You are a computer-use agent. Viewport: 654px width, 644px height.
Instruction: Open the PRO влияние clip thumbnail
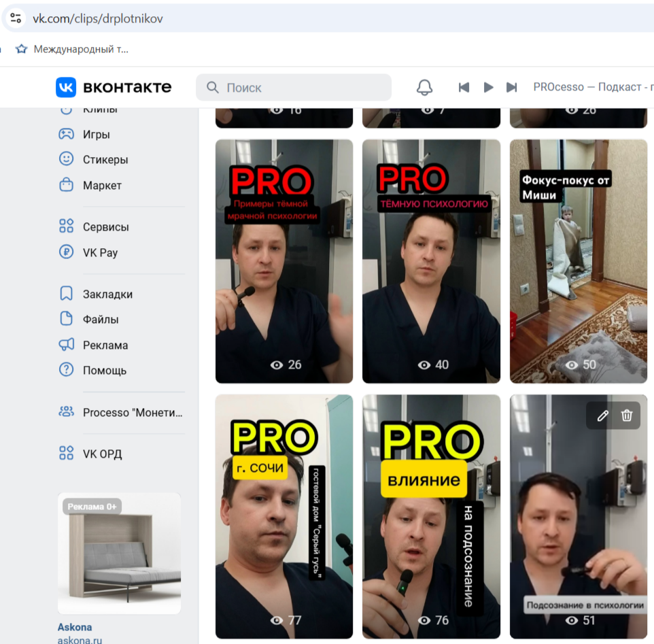tap(431, 517)
